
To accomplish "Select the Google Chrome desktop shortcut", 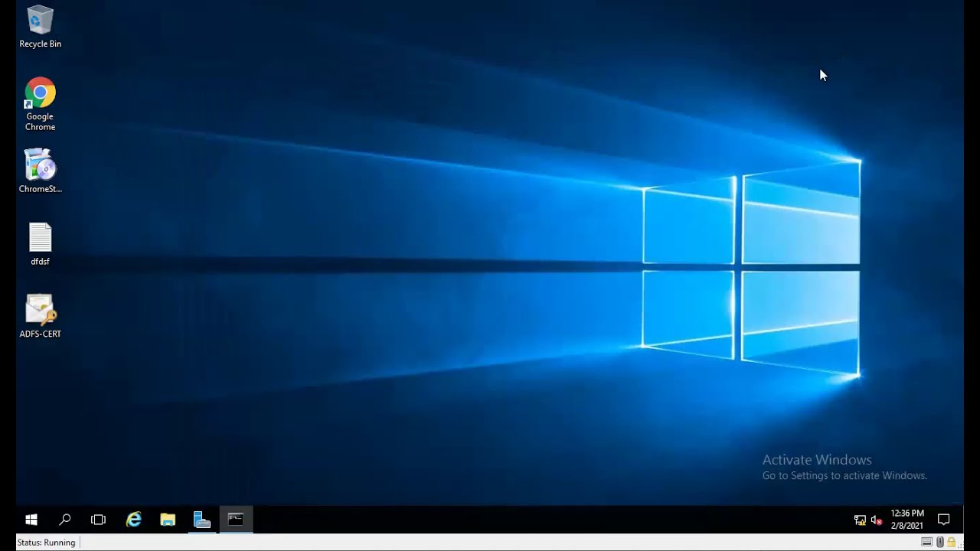I will 40,104.
